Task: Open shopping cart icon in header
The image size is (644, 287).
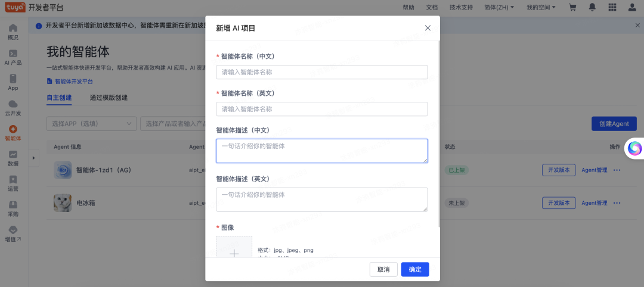Action: pos(573,8)
